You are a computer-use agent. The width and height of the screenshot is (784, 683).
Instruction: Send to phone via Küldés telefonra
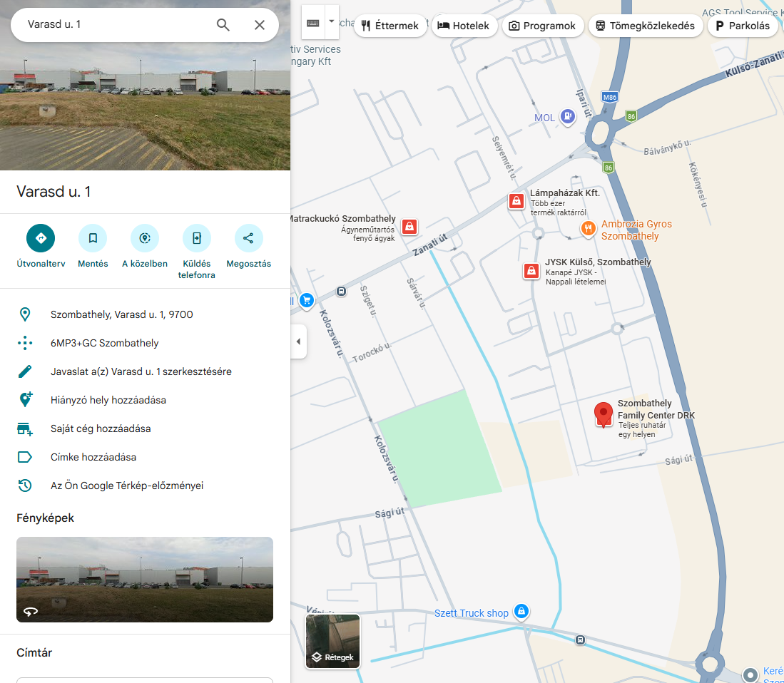[197, 238]
